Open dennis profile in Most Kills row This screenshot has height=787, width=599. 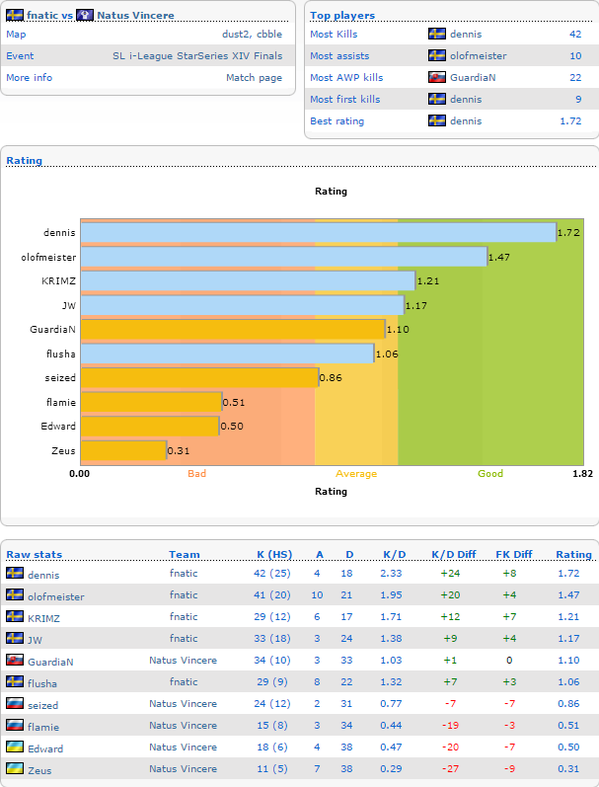pos(466,34)
